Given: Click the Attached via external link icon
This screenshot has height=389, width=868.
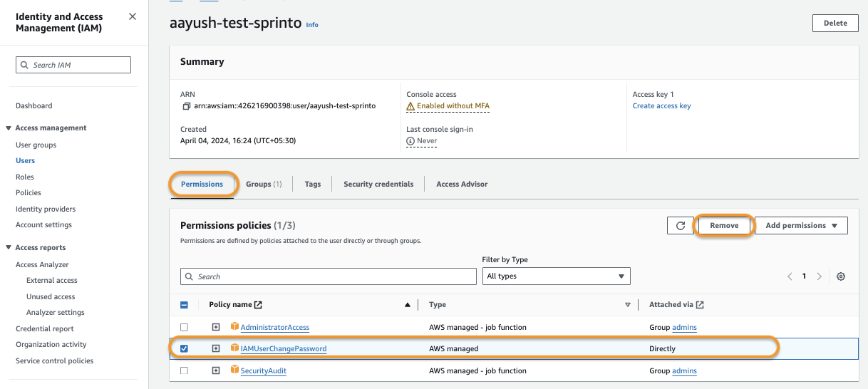Looking at the screenshot, I should pos(700,305).
